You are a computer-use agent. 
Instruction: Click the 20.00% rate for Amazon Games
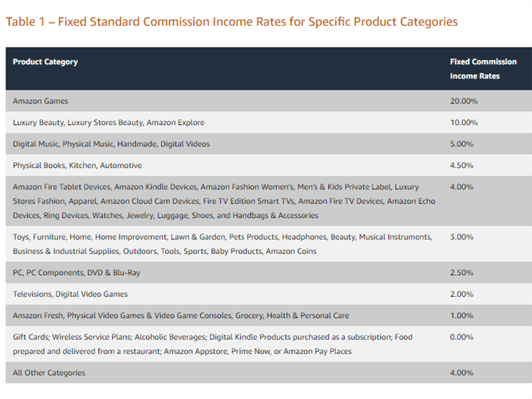[x=464, y=101]
